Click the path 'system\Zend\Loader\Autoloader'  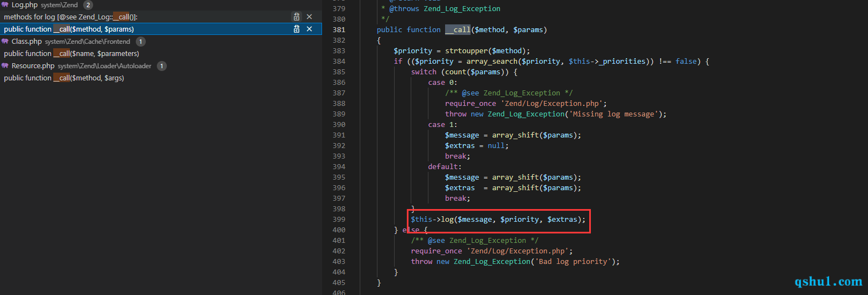pyautogui.click(x=105, y=66)
